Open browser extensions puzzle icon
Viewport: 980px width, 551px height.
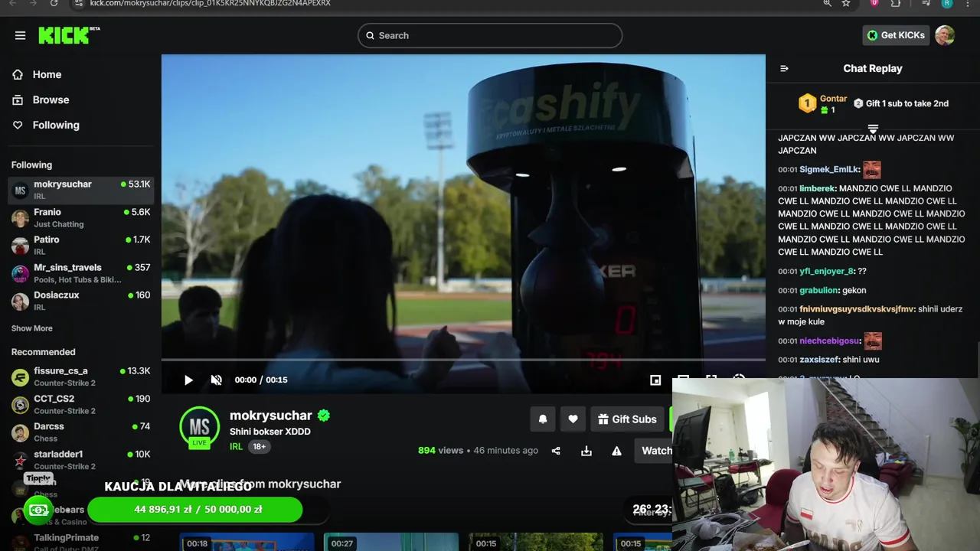click(x=896, y=3)
